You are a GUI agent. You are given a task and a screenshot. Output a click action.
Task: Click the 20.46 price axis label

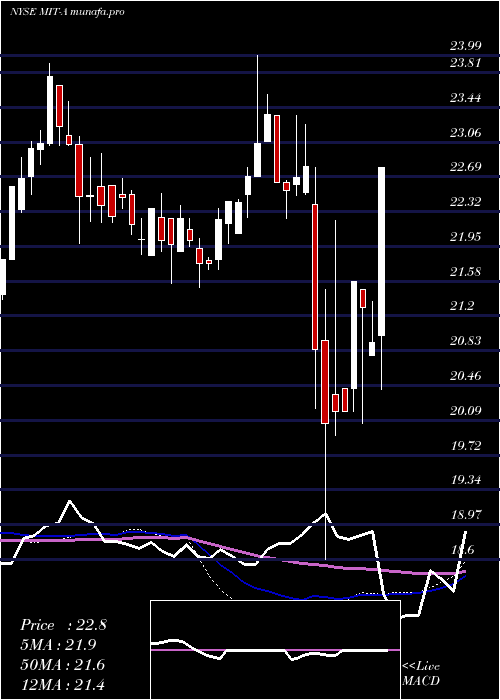[x=465, y=376]
